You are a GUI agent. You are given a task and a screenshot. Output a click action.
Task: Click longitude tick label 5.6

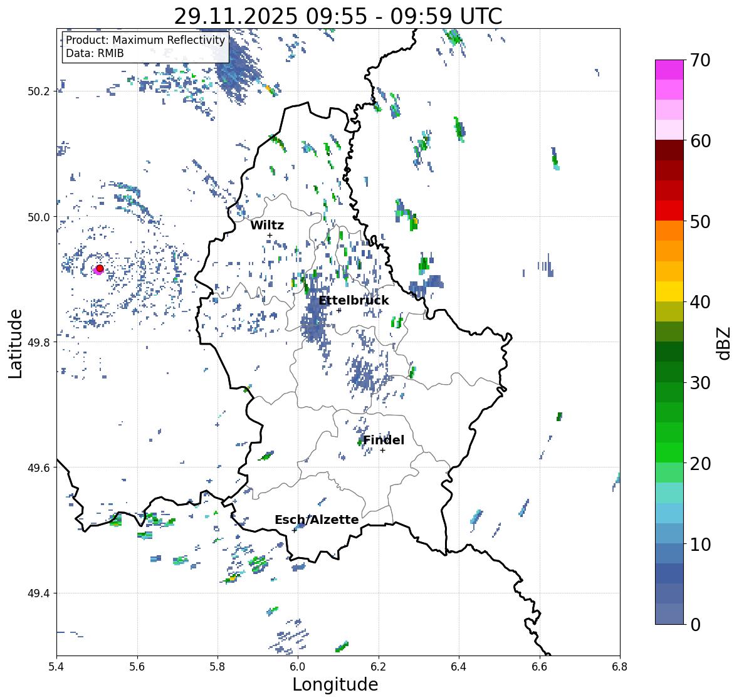(x=137, y=667)
